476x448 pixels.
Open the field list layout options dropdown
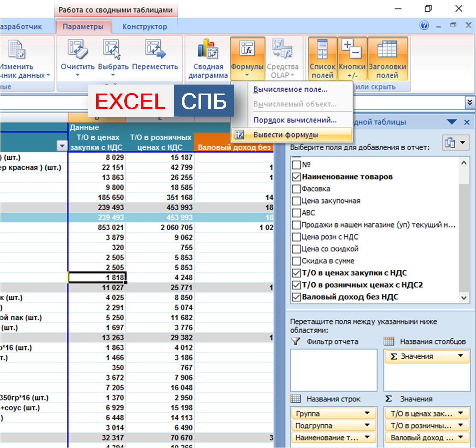coord(456,143)
